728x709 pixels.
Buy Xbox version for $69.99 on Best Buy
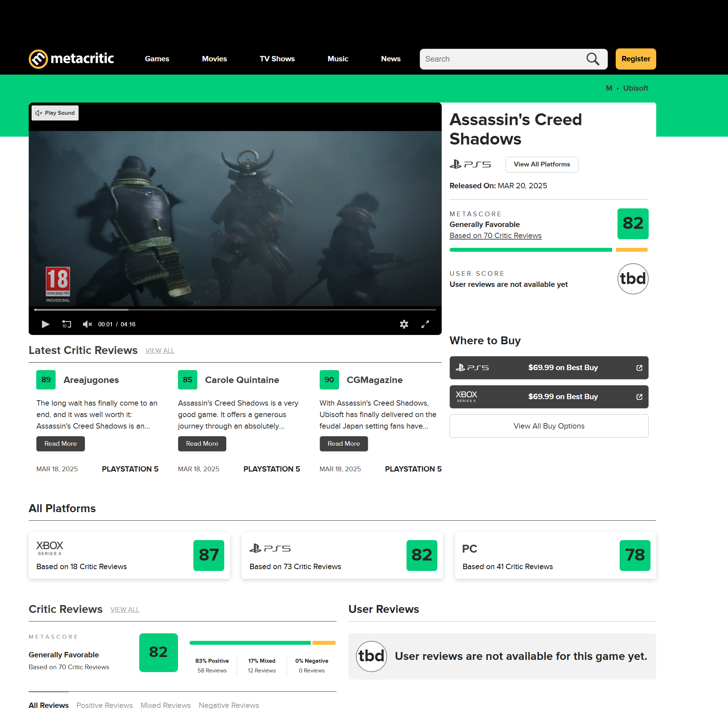coord(549,397)
